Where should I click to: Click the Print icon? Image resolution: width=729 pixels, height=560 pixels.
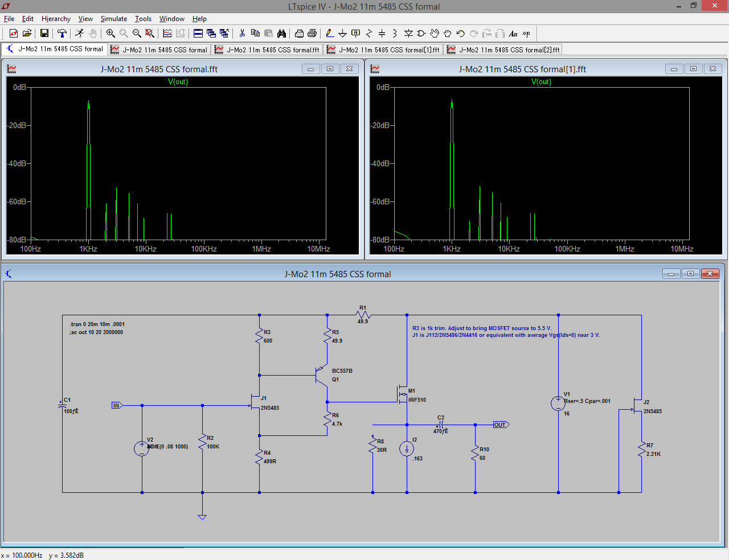coord(312,34)
